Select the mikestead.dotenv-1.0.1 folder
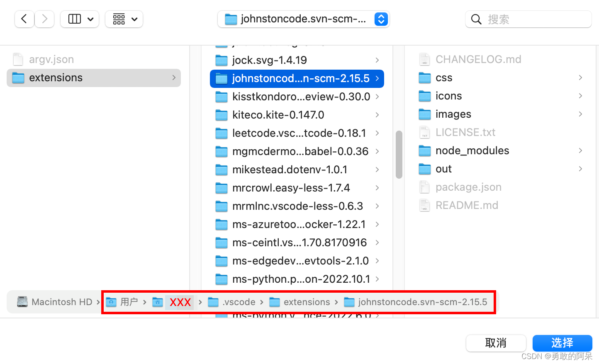Screen dimensions: 599x364 tap(297, 170)
